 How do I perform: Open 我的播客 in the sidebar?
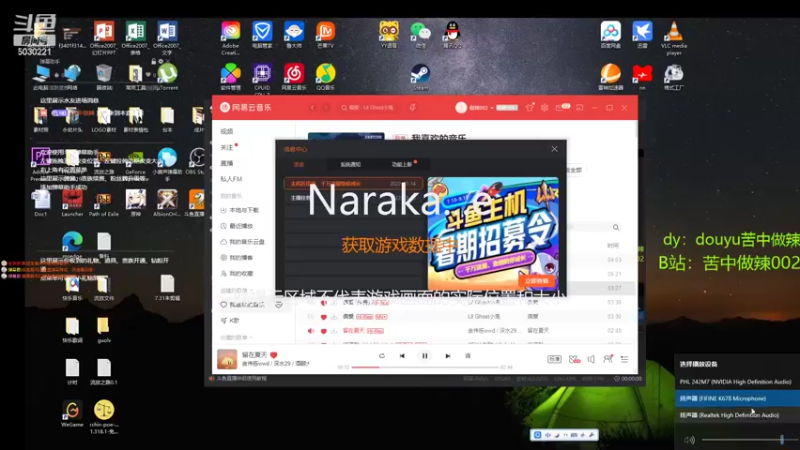point(237,258)
